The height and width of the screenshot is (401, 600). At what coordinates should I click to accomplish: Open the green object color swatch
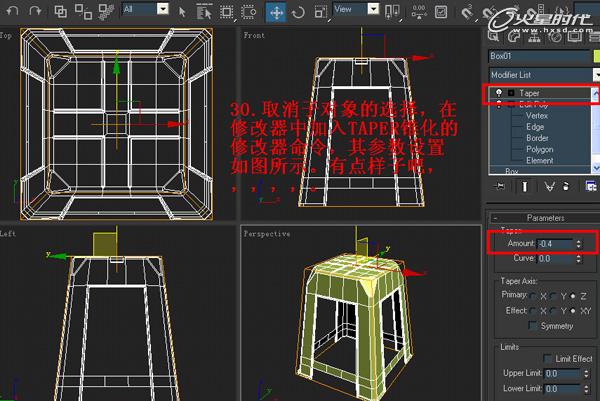coord(597,56)
